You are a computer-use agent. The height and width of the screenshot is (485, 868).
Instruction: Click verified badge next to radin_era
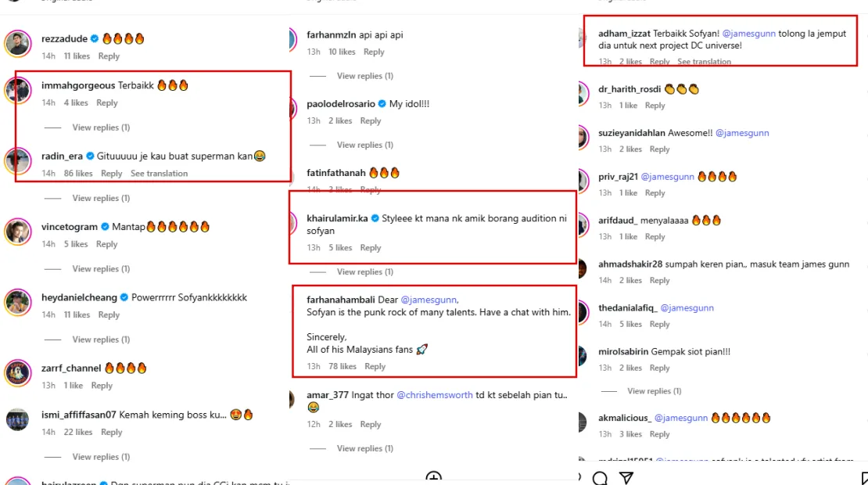coord(91,156)
